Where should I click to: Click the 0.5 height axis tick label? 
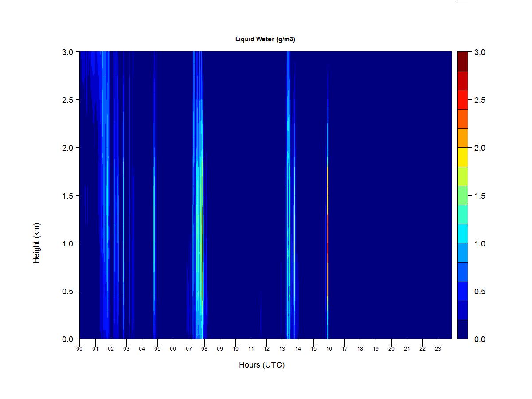click(x=67, y=291)
